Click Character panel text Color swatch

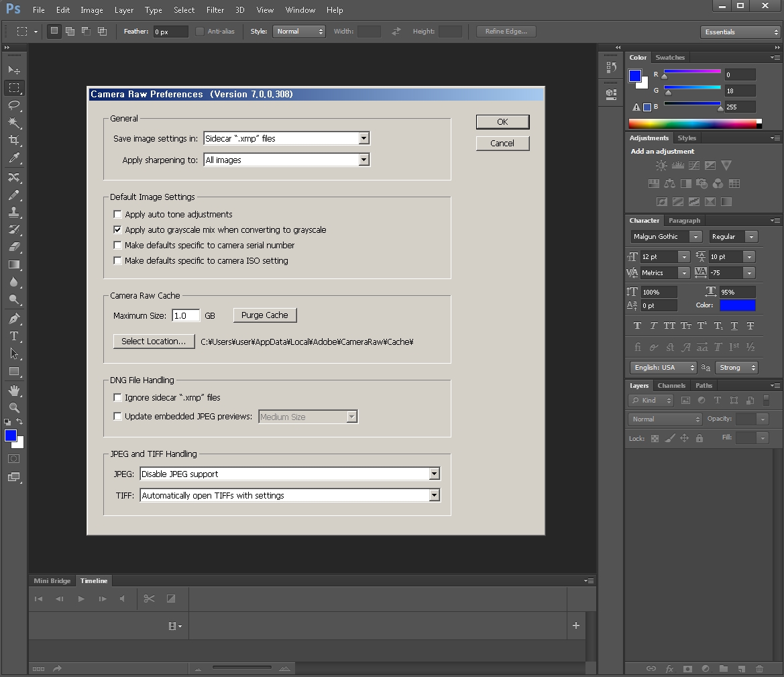[738, 305]
